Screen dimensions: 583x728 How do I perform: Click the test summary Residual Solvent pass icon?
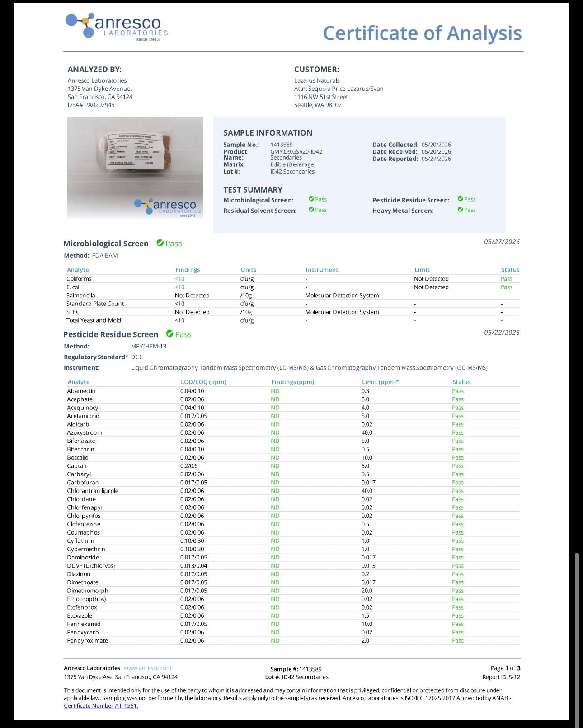(311, 209)
